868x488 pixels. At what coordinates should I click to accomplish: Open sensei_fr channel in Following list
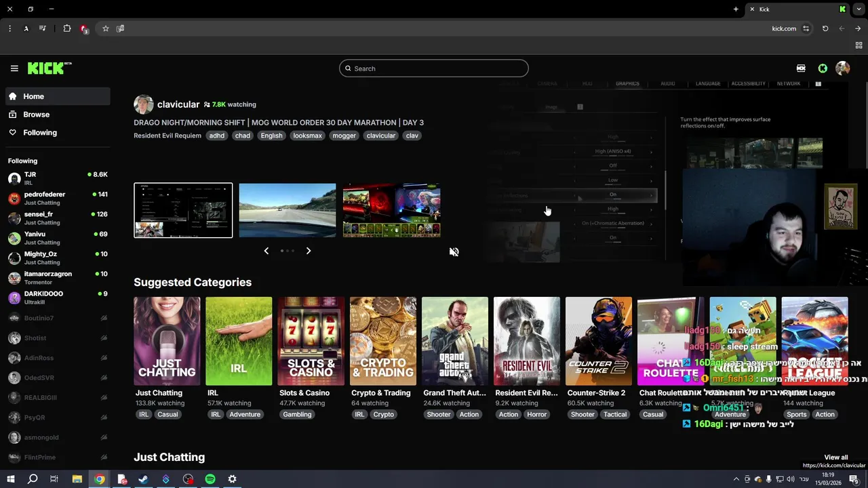click(58, 218)
